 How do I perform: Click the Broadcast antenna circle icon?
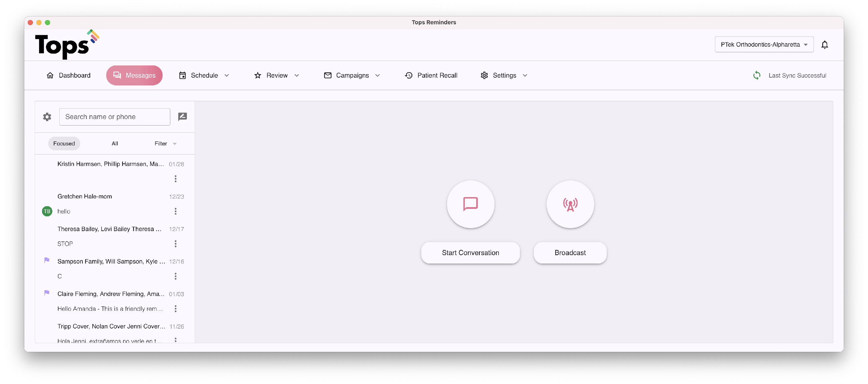(570, 204)
